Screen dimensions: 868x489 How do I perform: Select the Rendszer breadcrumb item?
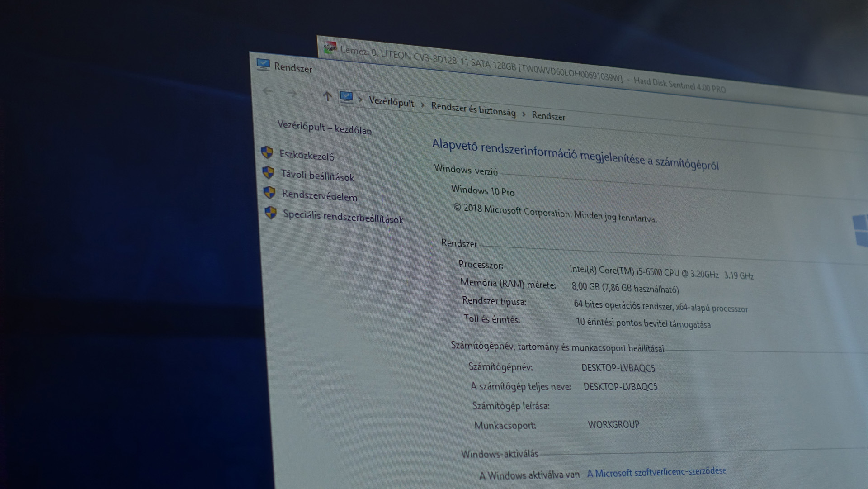(548, 116)
